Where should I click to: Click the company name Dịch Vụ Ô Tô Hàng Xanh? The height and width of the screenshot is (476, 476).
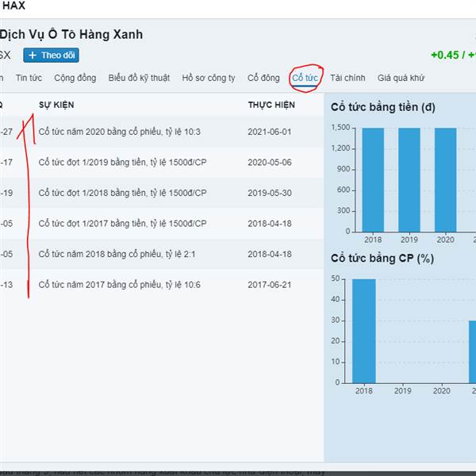click(x=71, y=35)
